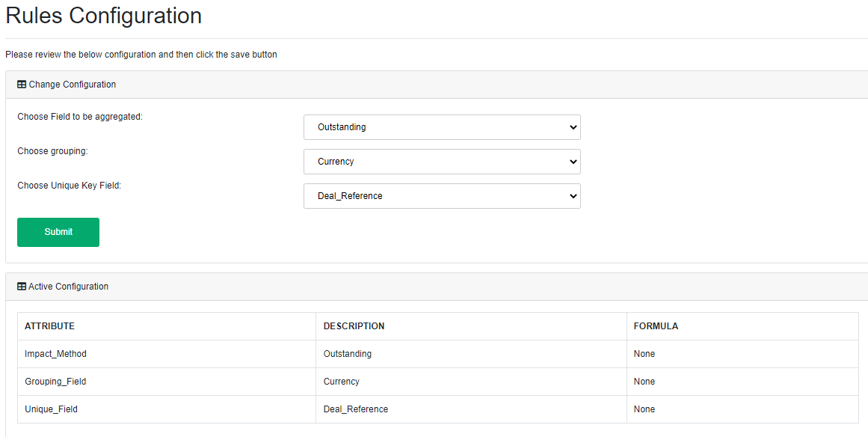The width and height of the screenshot is (868, 437).
Task: Click the None formula in Impact_Method row
Action: click(x=644, y=354)
